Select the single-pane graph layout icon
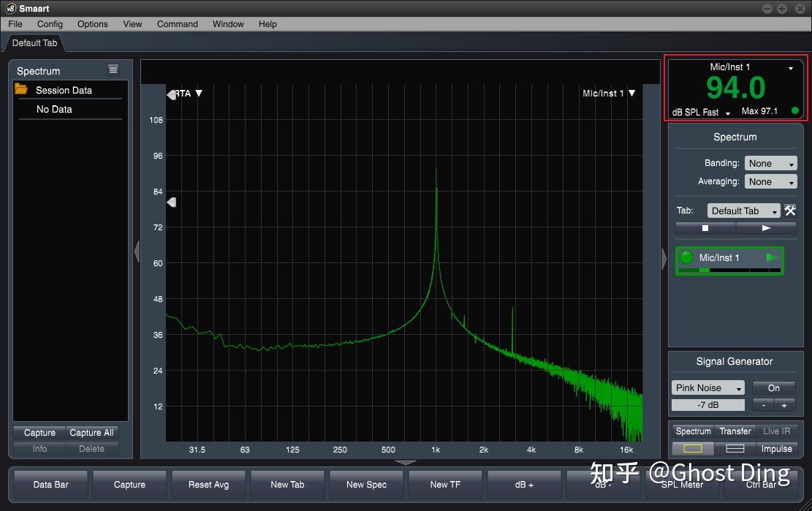The image size is (812, 511). pos(692,448)
